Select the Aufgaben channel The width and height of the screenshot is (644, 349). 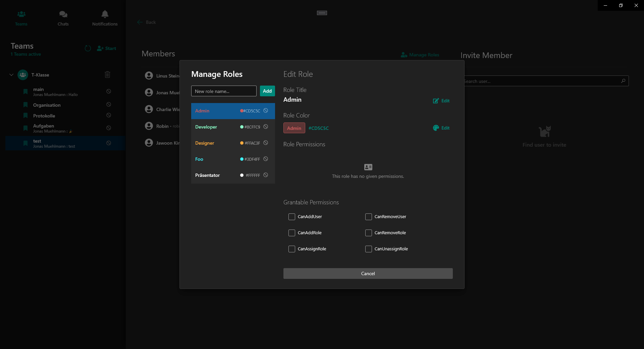click(65, 128)
